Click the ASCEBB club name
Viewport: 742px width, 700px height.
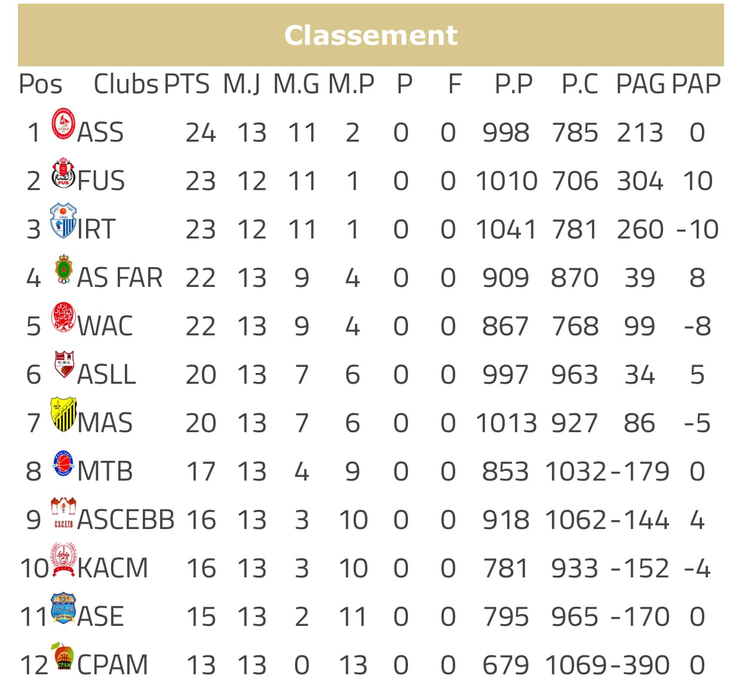[126, 520]
